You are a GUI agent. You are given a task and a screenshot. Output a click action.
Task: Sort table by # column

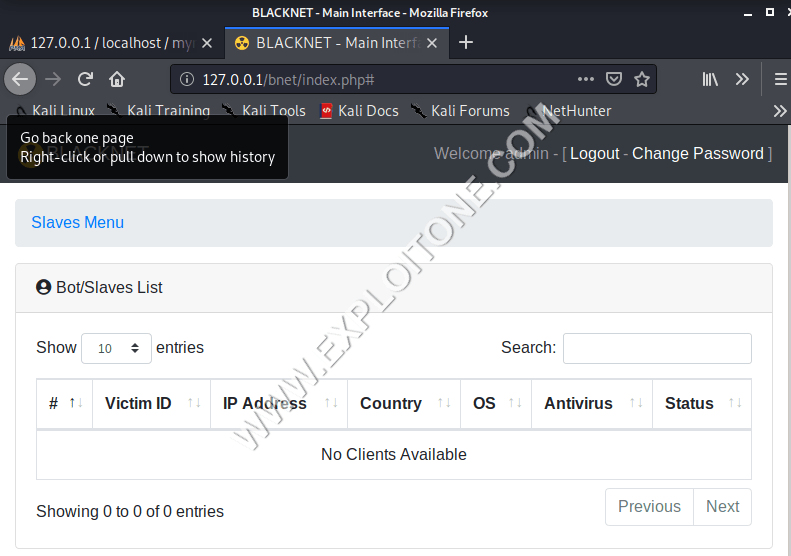point(65,404)
